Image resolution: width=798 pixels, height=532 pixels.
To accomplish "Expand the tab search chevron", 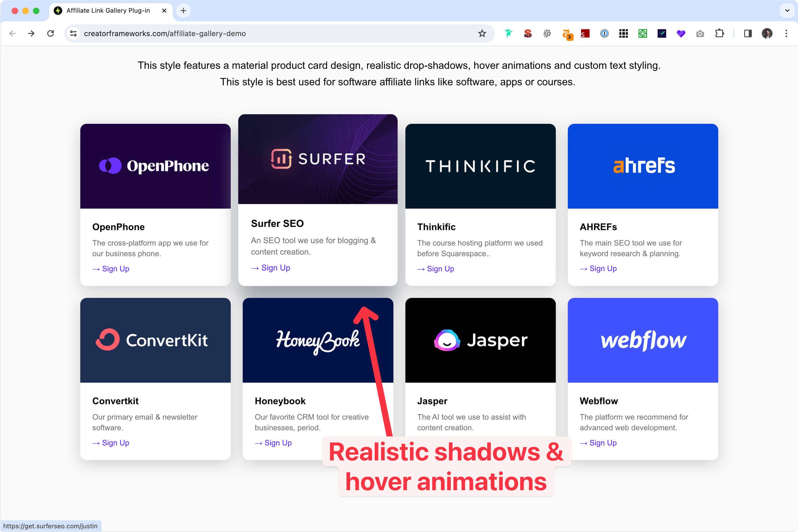I will pos(787,11).
